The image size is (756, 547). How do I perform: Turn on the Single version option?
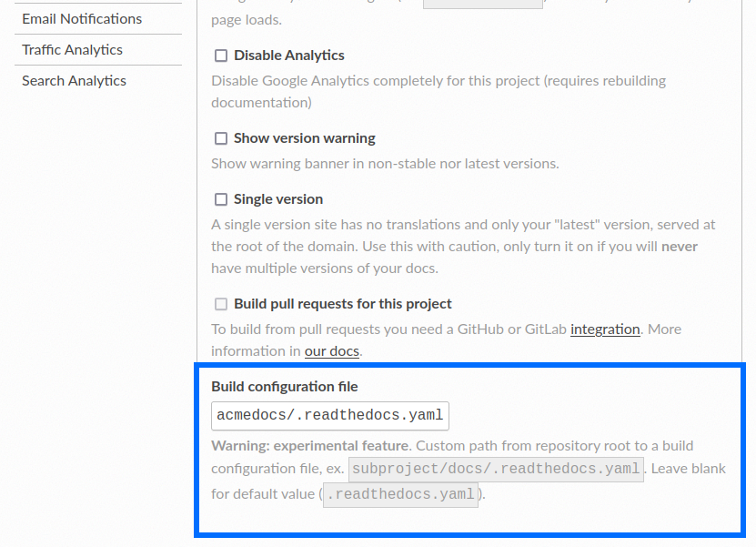click(x=221, y=198)
